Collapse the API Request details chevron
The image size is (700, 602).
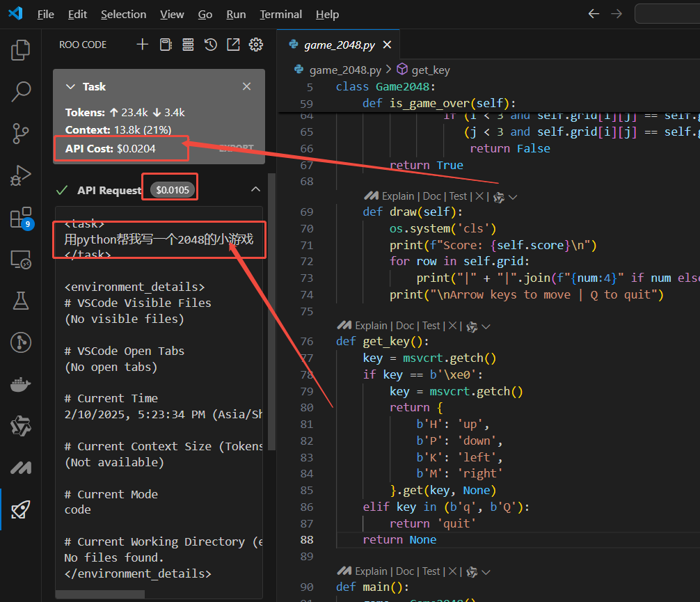[x=255, y=190]
